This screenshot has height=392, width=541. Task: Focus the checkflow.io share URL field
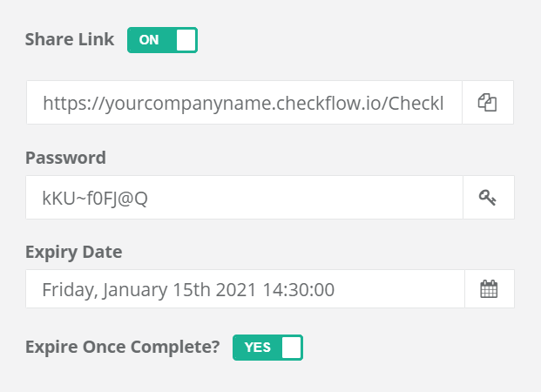click(244, 103)
